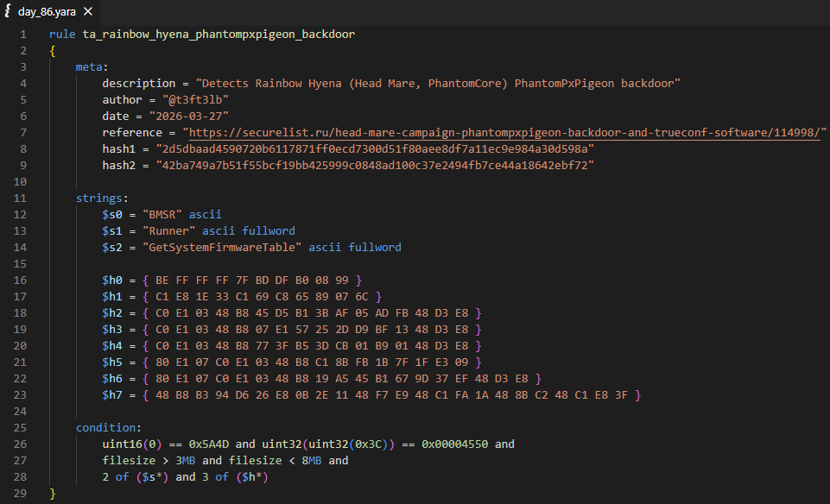Click the "GetSystemFirmwareTable" string
The width and height of the screenshot is (830, 504).
(x=222, y=248)
